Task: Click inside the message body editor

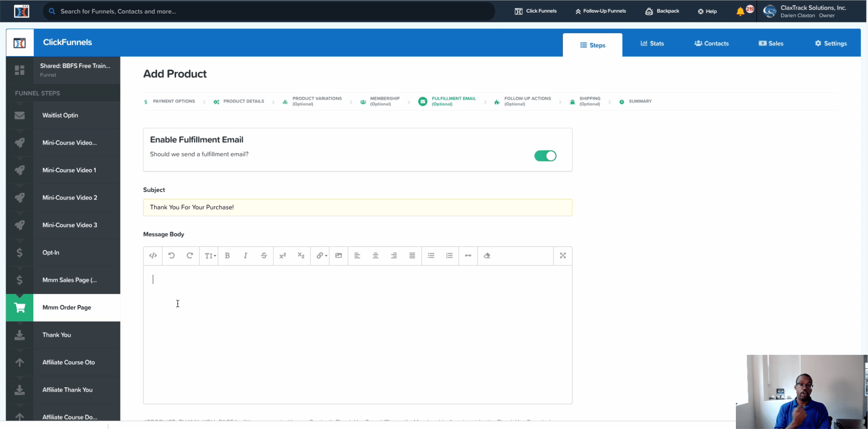Action: coord(357,334)
